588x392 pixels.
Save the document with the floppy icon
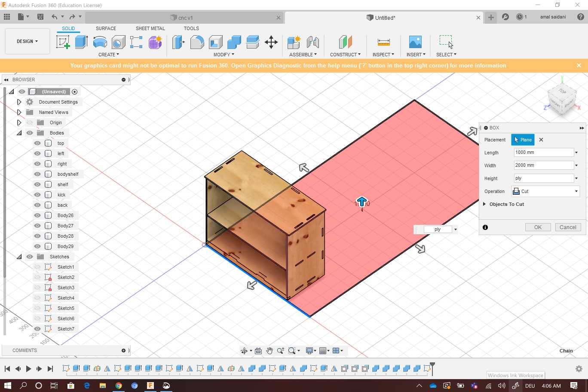coord(40,17)
